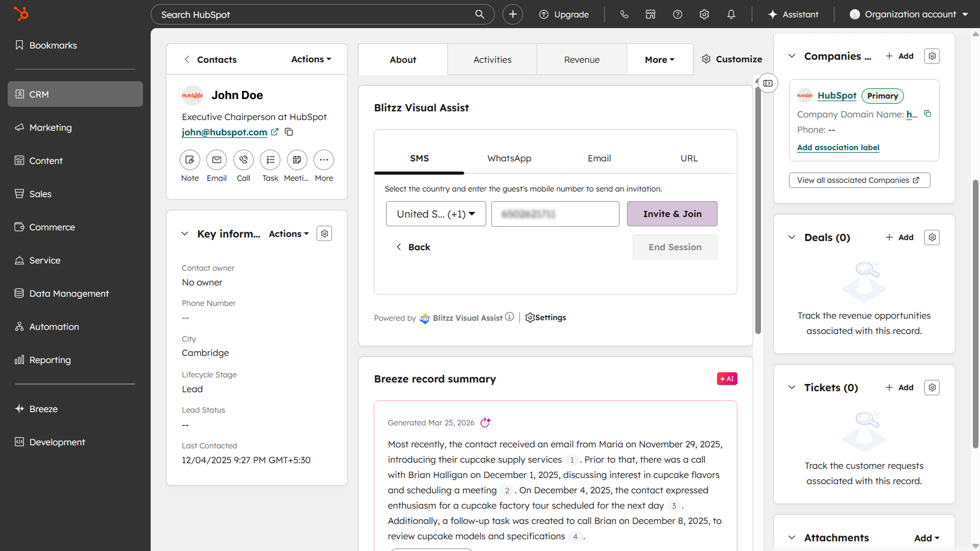Open the marketplace icon in top bar
The image size is (980, 551).
(x=651, y=14)
